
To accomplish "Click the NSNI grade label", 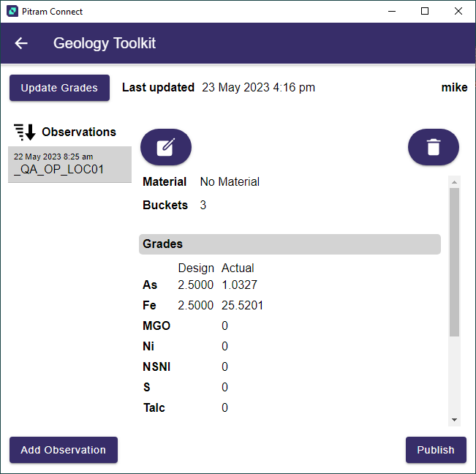I will click(156, 366).
